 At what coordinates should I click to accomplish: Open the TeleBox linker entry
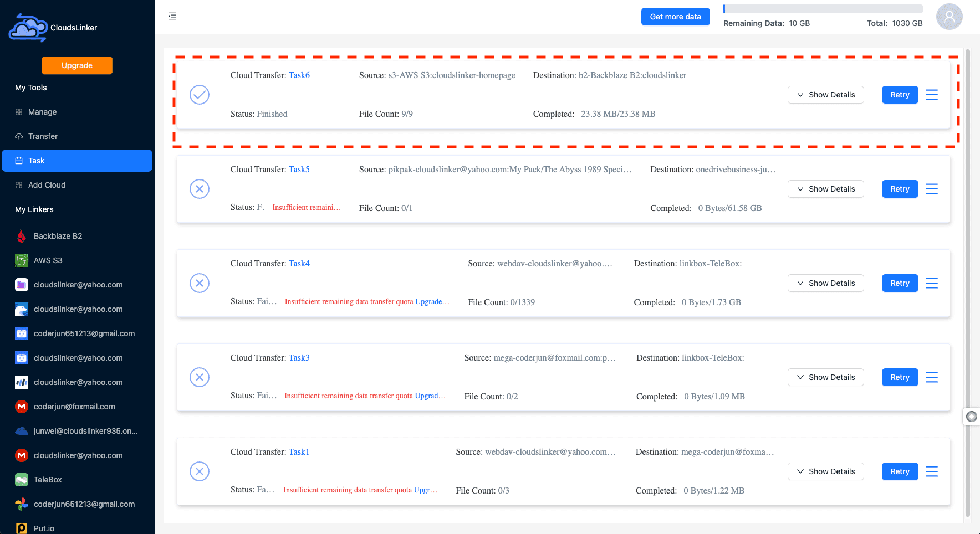click(x=77, y=480)
